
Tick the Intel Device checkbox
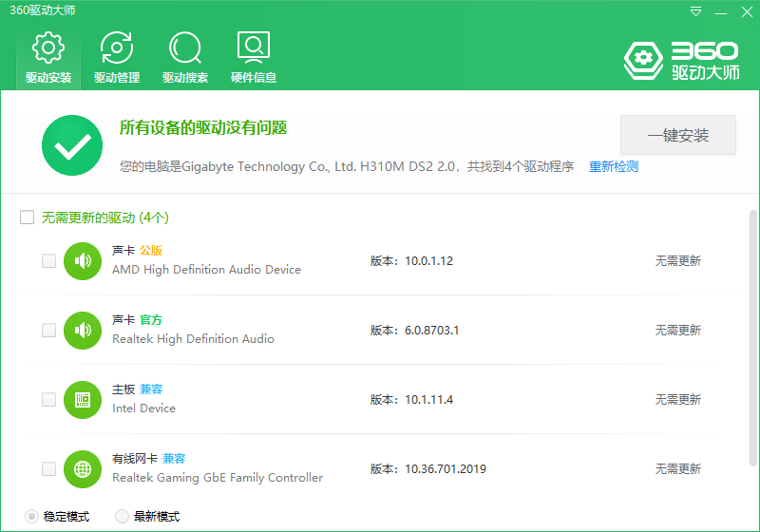(49, 399)
